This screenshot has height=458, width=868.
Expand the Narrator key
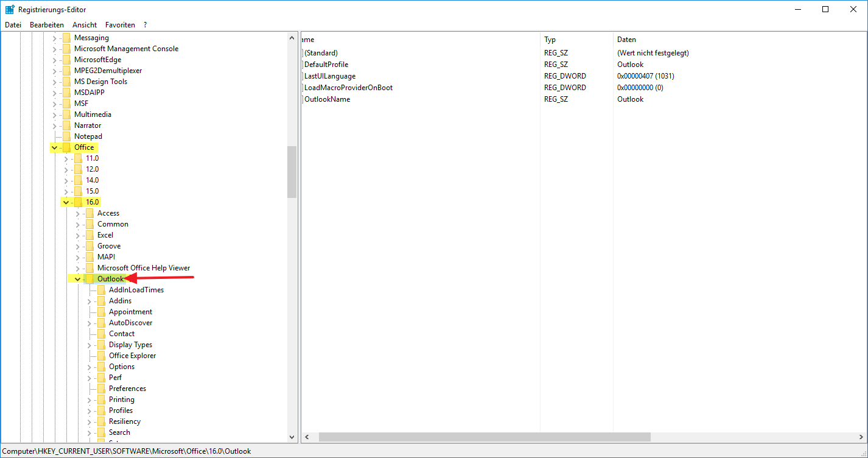pos(55,125)
